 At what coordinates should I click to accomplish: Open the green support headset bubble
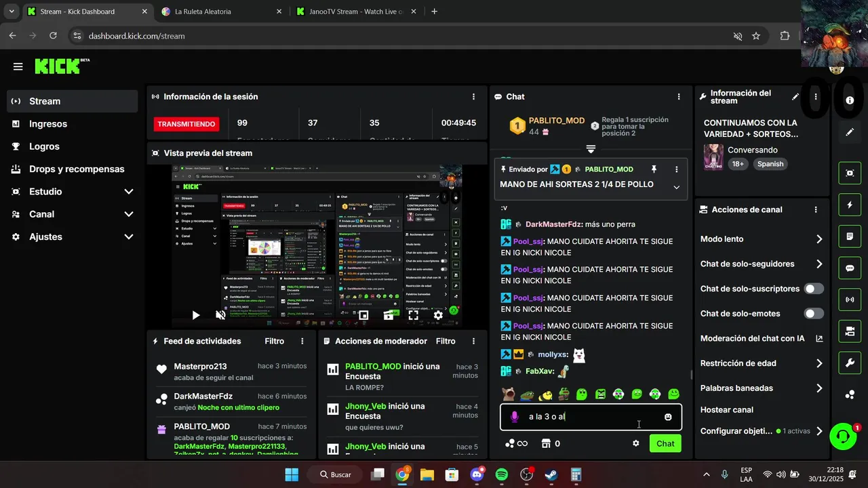[843, 436]
